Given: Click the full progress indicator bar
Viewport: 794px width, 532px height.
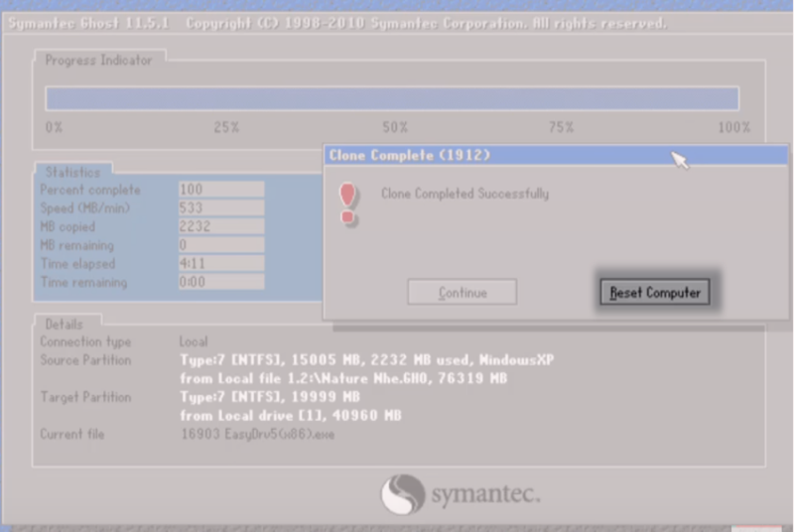Looking at the screenshot, I should [x=392, y=98].
